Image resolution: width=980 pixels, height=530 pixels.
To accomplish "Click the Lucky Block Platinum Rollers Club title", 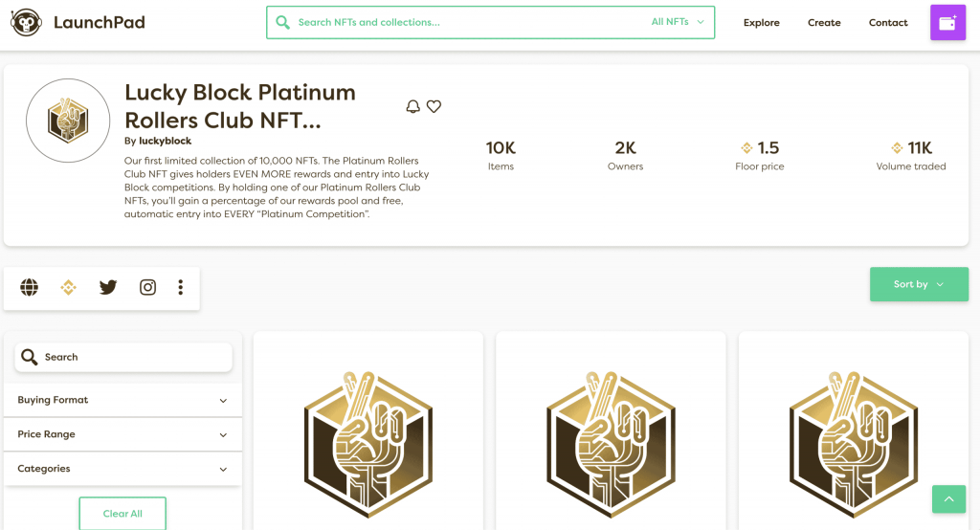I will click(240, 106).
